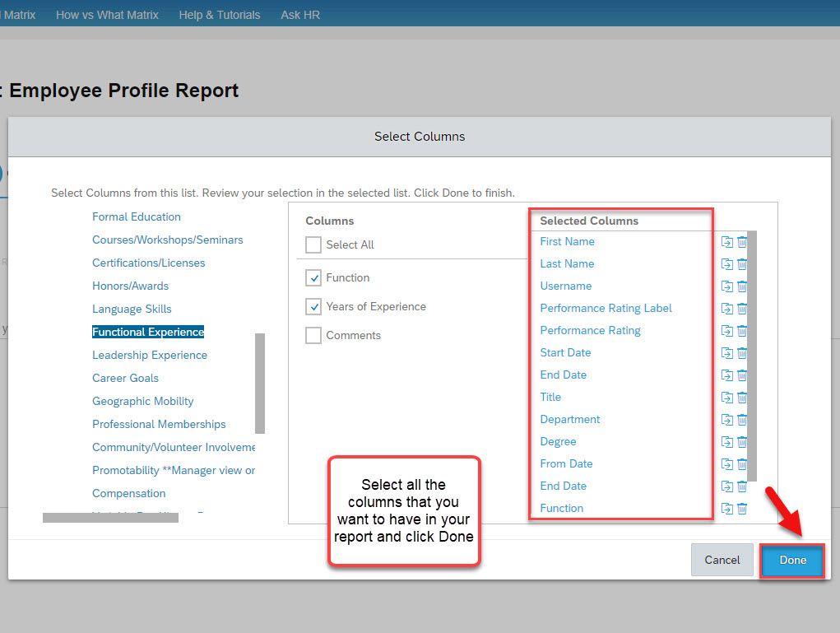Viewport: 840px width, 633px height.
Task: Enable the Comments column checkbox
Action: pos(313,336)
